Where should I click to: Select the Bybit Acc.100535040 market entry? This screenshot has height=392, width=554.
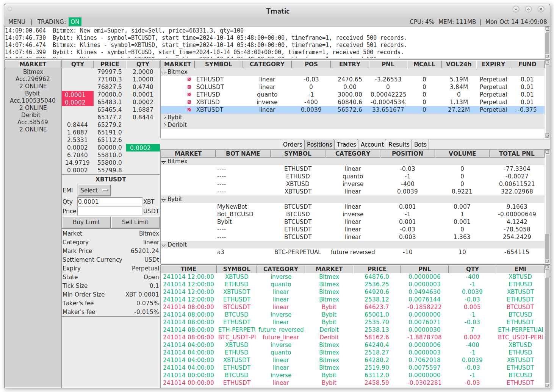pyautogui.click(x=33, y=100)
